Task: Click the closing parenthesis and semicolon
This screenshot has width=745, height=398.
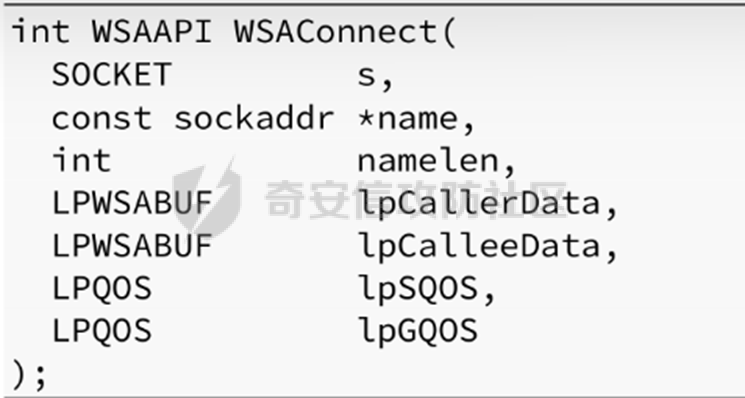Action: pos(29,375)
